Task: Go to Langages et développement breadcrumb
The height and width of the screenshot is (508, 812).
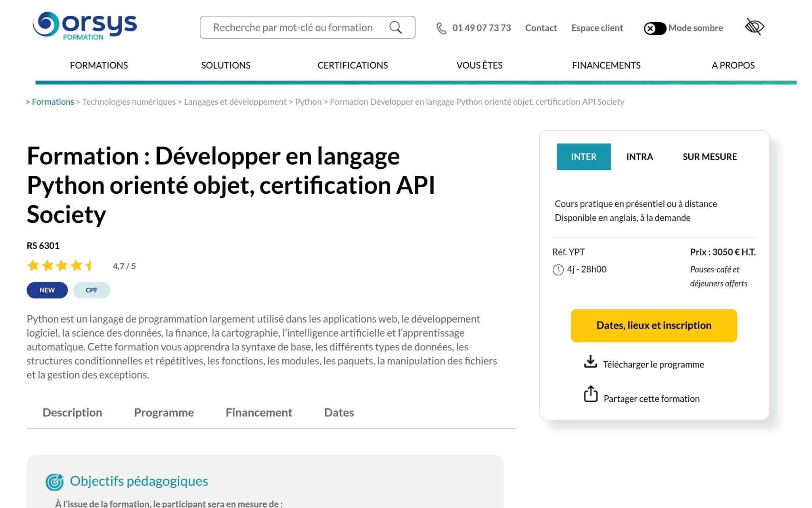Action: pos(235,102)
